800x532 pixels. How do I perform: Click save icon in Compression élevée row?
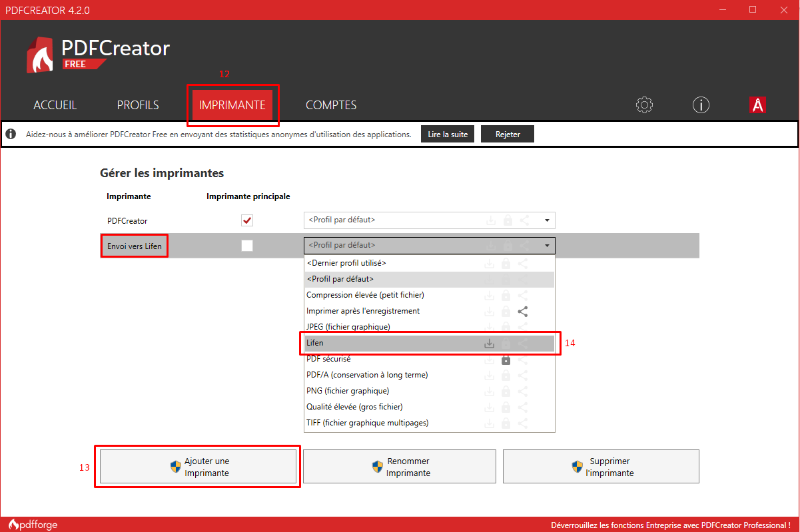490,295
